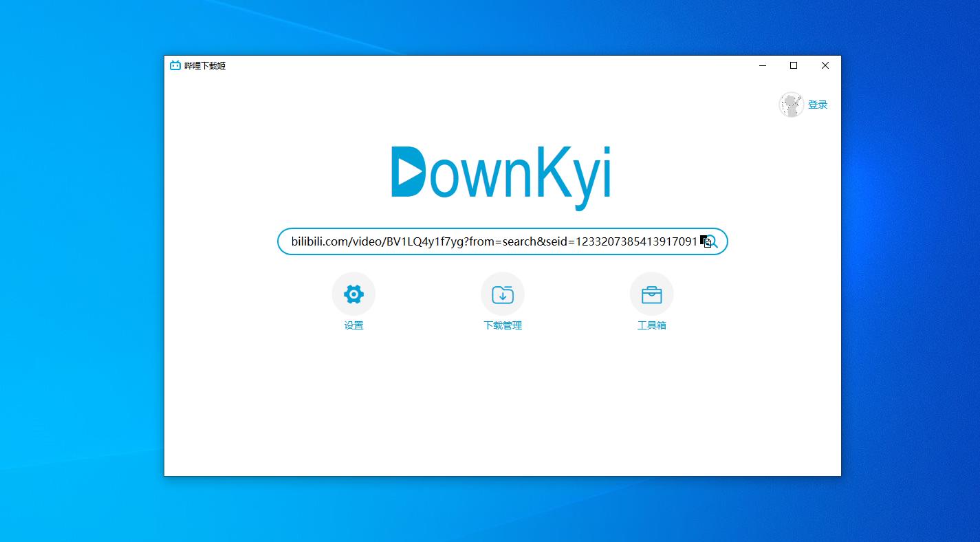Maximize the DownKyi window
Screen dimensions: 980x542
[794, 66]
